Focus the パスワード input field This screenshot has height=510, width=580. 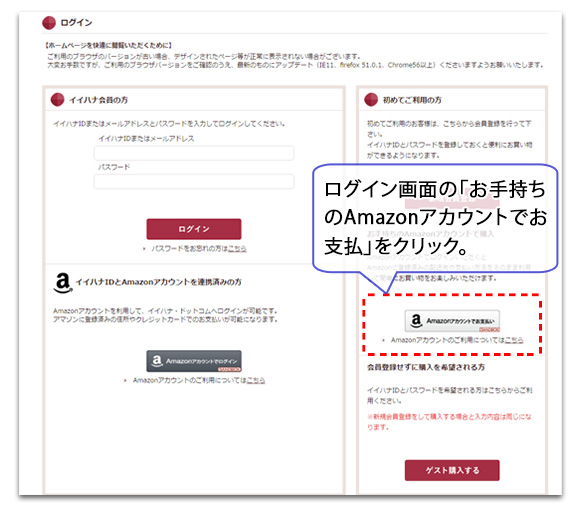click(194, 182)
